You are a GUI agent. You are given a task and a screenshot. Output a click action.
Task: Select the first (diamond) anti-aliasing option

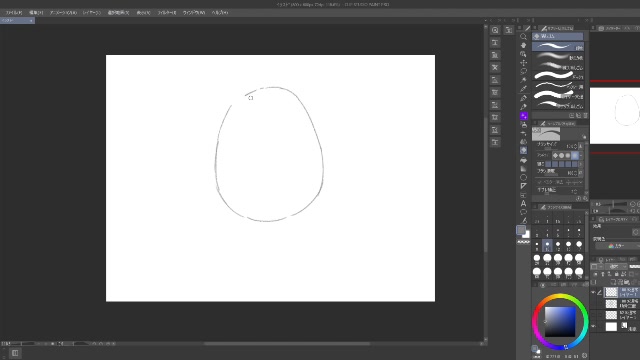click(555, 156)
